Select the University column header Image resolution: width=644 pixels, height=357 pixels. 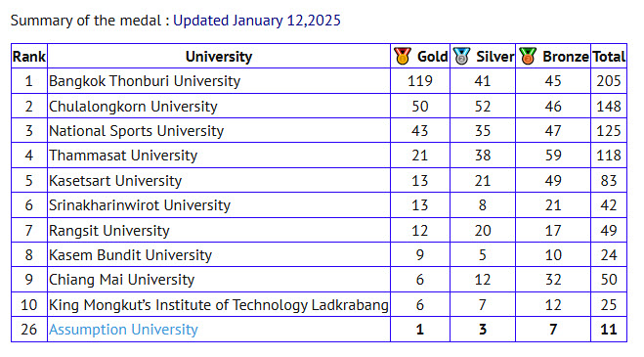coord(219,57)
